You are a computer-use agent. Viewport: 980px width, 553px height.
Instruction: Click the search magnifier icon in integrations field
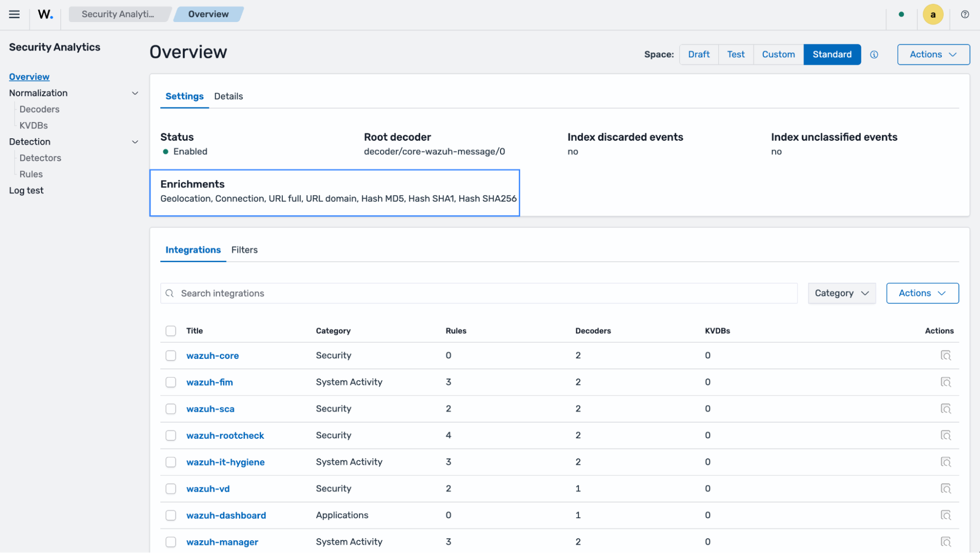click(x=170, y=293)
